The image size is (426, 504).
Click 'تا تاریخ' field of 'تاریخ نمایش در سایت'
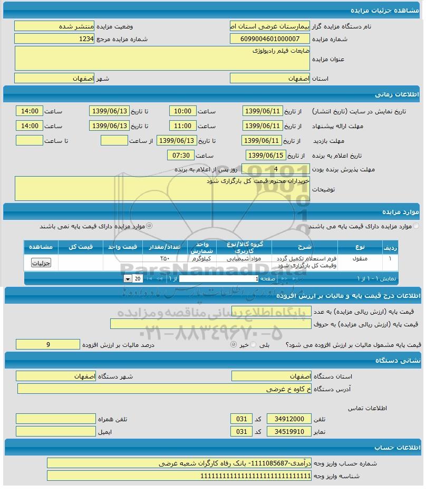click(x=109, y=111)
